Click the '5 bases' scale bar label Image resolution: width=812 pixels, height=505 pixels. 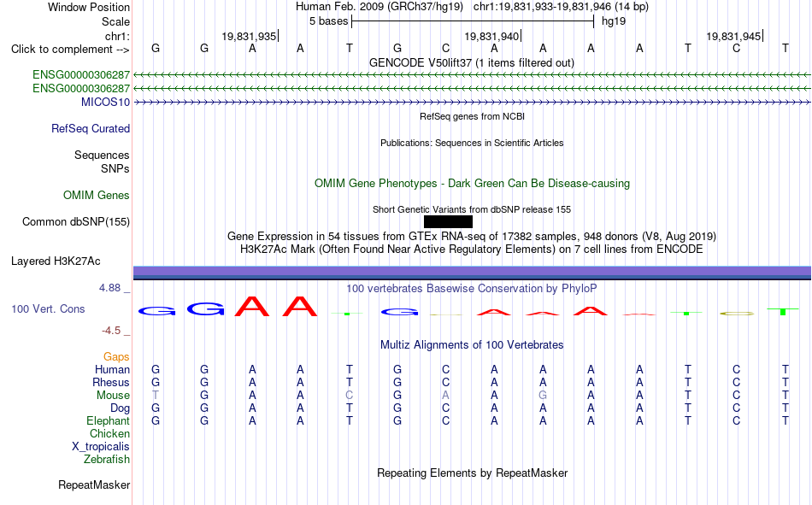329,21
